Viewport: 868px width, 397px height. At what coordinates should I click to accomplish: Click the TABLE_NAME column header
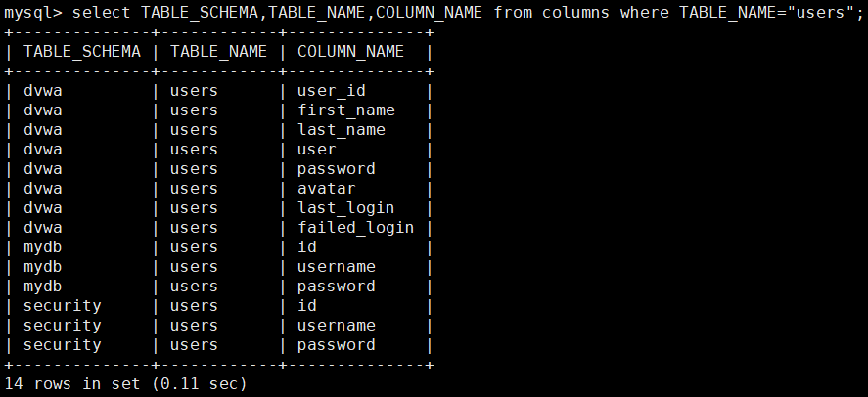point(218,51)
